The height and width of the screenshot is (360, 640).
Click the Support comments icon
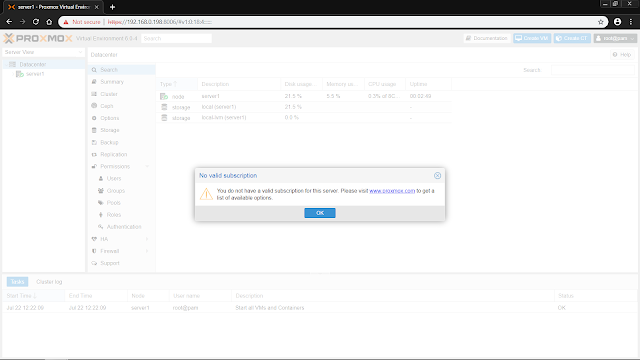click(94, 263)
